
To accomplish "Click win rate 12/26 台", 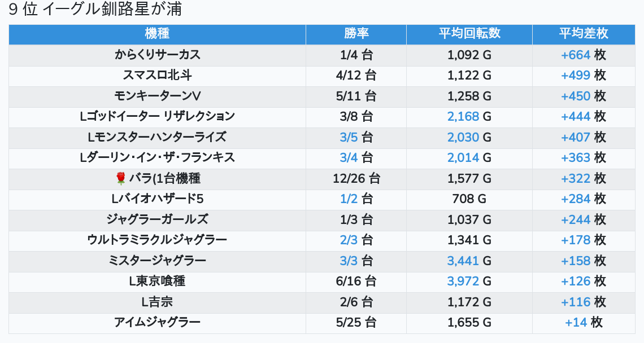I will tap(356, 178).
